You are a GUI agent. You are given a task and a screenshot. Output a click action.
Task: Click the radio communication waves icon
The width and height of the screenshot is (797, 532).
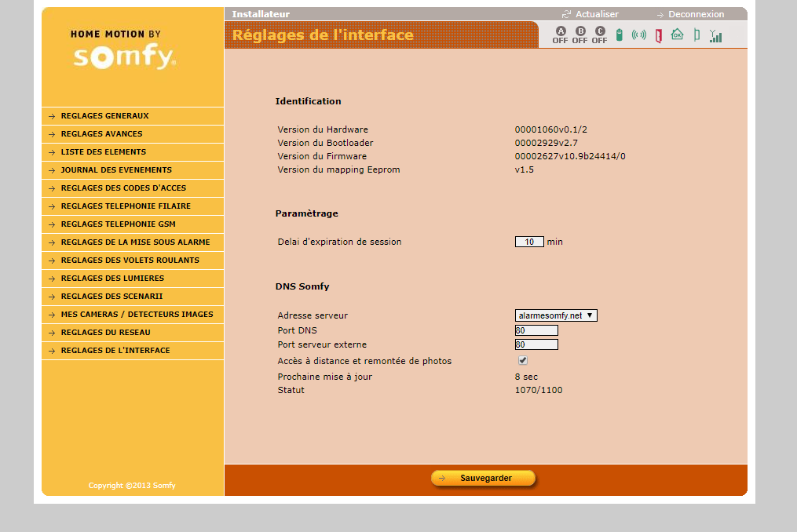click(x=638, y=35)
